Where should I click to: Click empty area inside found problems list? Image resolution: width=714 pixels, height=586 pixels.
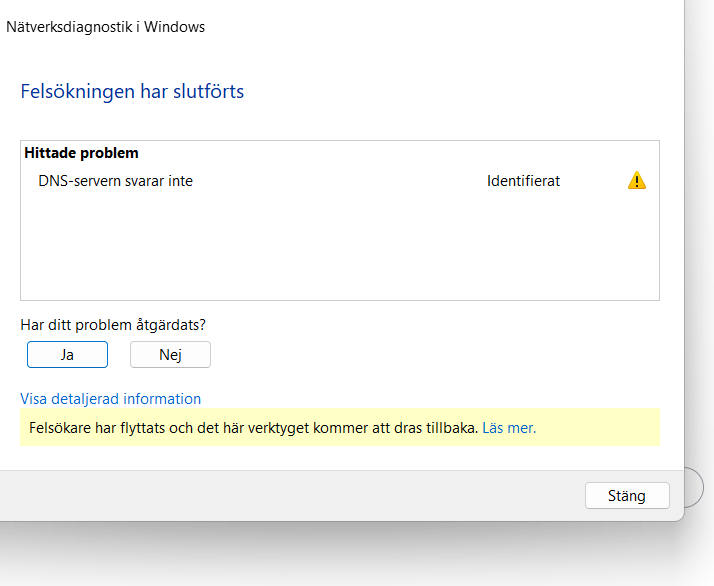click(x=340, y=246)
